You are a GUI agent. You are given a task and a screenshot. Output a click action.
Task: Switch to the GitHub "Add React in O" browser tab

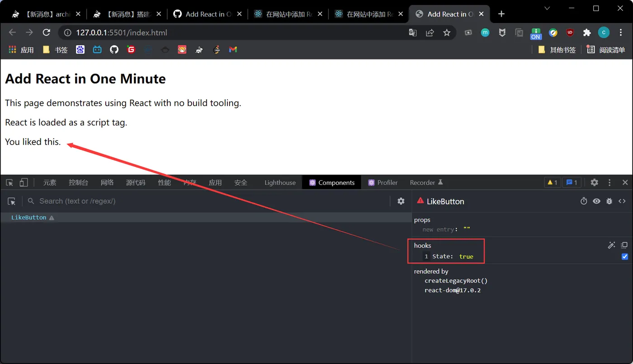(x=207, y=14)
